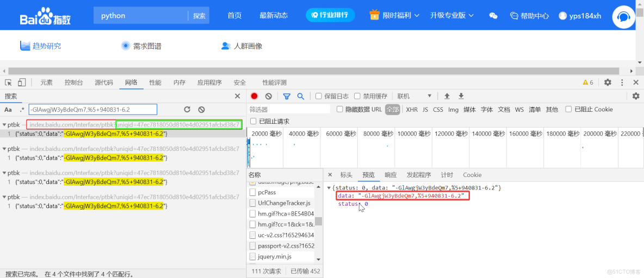
Task: Toggle the network filter funnel icon
Action: click(287, 96)
